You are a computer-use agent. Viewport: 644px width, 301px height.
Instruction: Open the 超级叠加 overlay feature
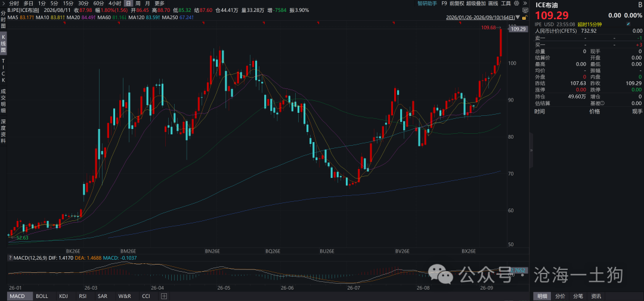click(x=476, y=4)
